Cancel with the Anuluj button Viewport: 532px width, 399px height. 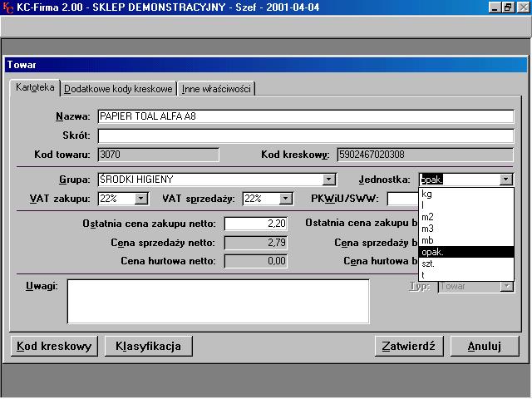[x=485, y=346]
